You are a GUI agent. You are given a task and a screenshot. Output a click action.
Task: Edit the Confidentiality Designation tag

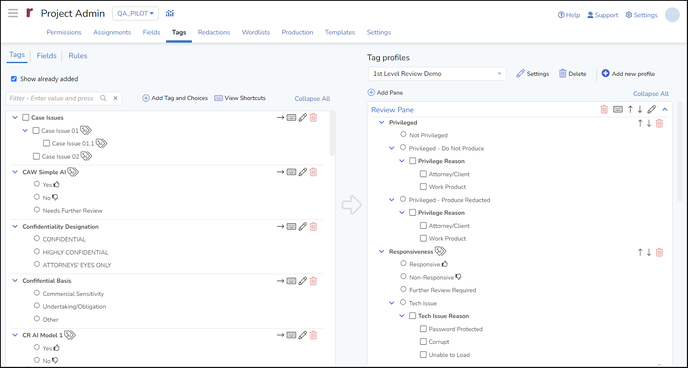pyautogui.click(x=302, y=226)
